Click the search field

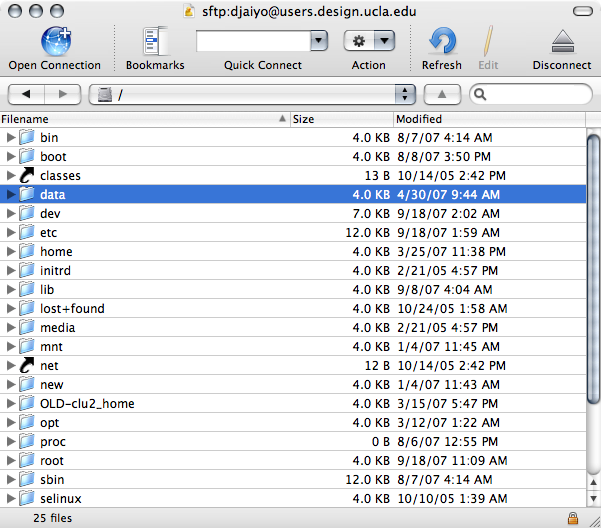535,94
